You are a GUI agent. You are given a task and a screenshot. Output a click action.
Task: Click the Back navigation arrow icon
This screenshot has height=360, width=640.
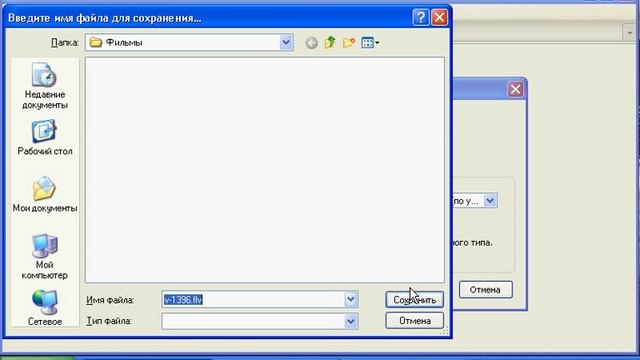click(x=311, y=43)
